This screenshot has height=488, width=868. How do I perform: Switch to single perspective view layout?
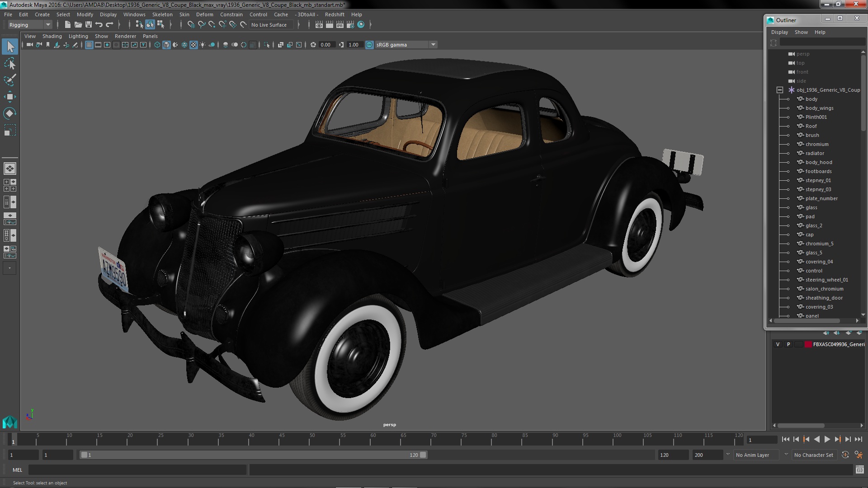10,169
